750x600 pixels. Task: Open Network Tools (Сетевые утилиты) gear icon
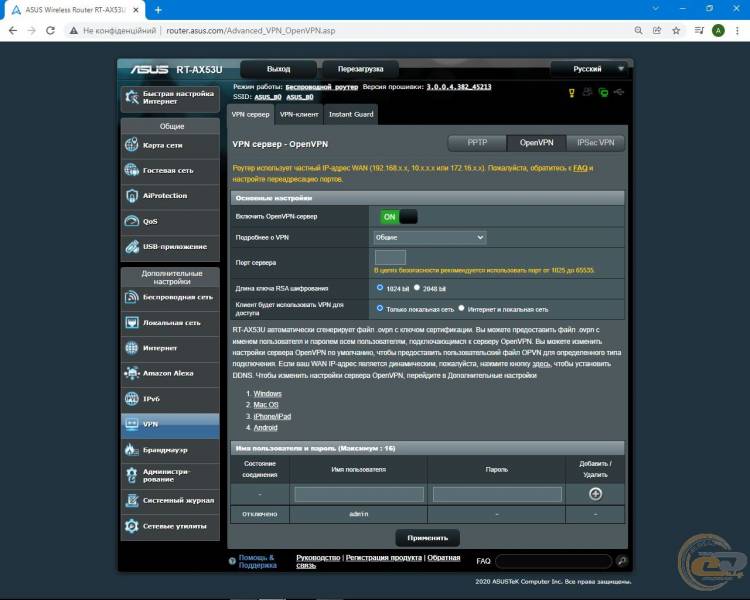point(132,526)
